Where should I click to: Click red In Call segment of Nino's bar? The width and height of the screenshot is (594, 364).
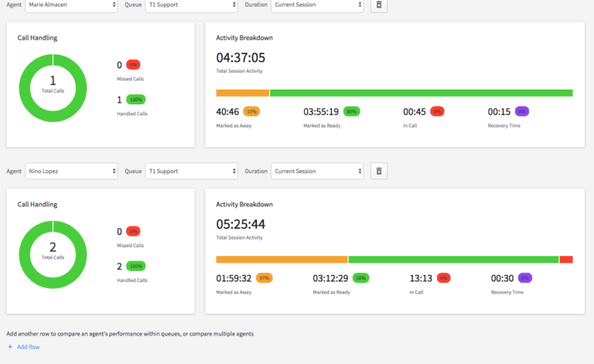565,260
